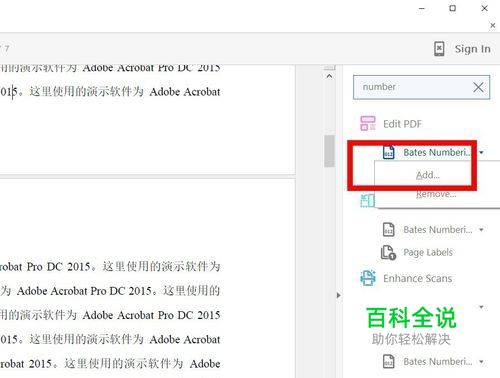Viewport: 500px width, 378px height.
Task: Choose Add... from the Bates Numbering menu
Action: (x=428, y=175)
